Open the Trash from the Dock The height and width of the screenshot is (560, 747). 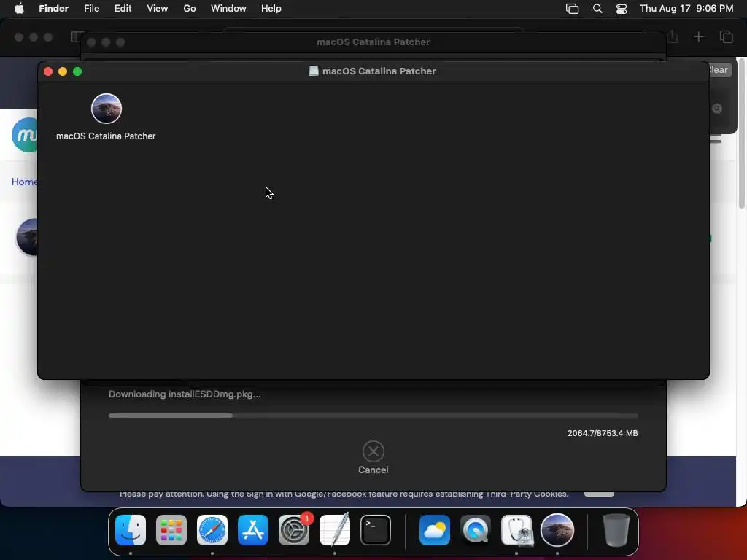click(616, 530)
